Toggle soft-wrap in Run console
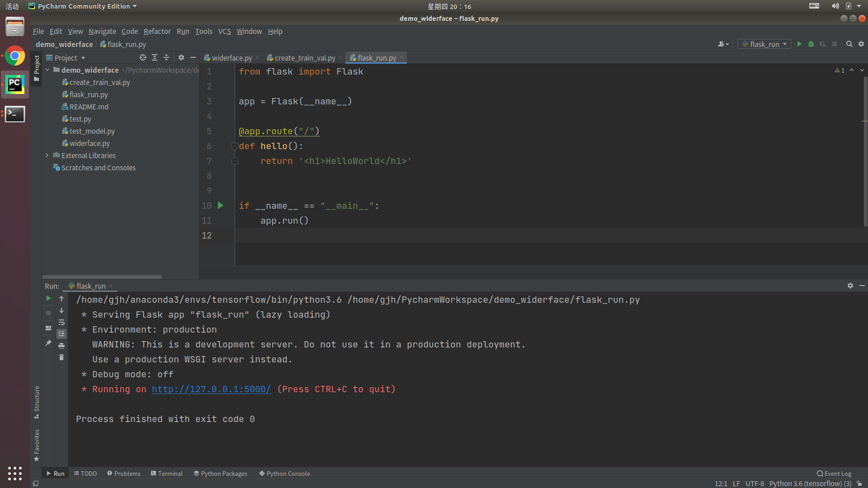This screenshot has width=868, height=488. point(61,322)
